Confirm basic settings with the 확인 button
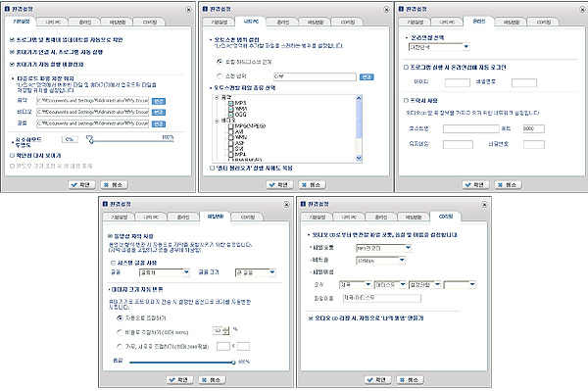588x391 pixels. point(81,185)
